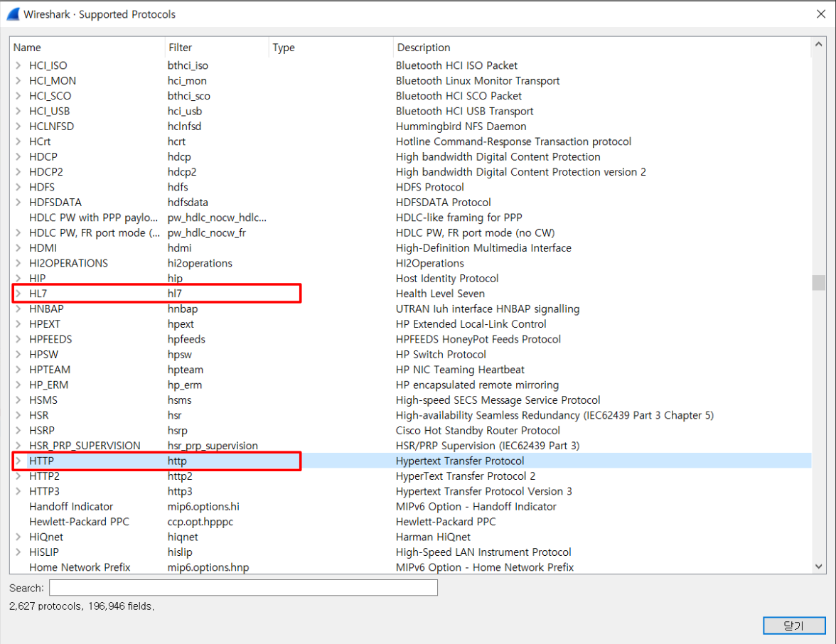Click 'High-Speed LAN Instrument Protocol' description
Viewport: 836px width, 644px height.
tap(483, 552)
